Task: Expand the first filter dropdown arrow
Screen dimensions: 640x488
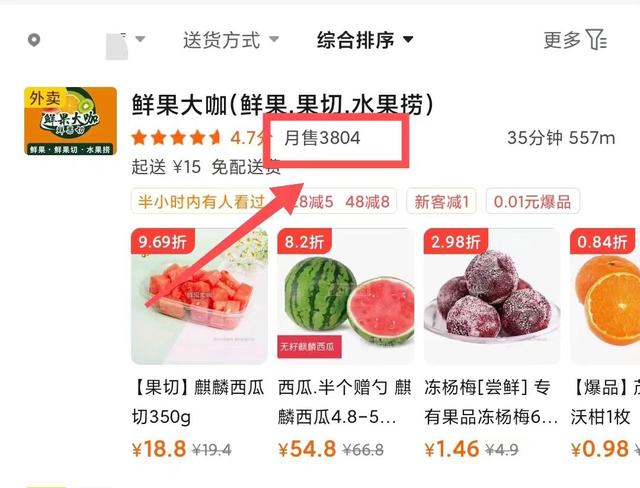Action: pos(140,39)
